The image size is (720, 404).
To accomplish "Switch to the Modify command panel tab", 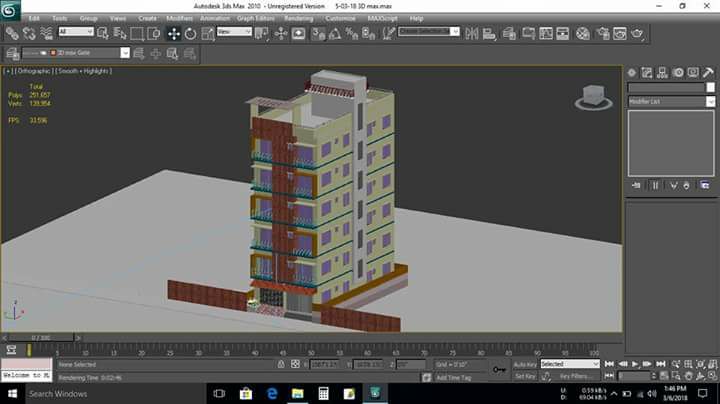I will tap(647, 73).
